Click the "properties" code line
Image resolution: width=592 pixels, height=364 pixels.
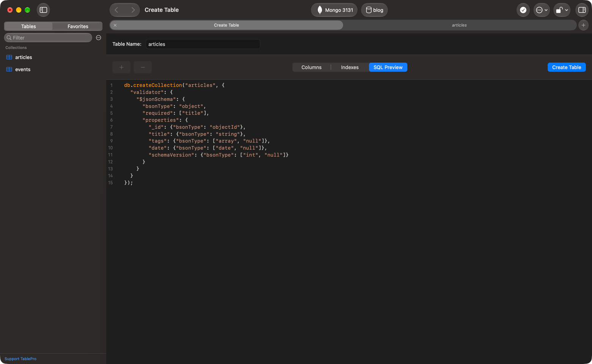pos(165,120)
